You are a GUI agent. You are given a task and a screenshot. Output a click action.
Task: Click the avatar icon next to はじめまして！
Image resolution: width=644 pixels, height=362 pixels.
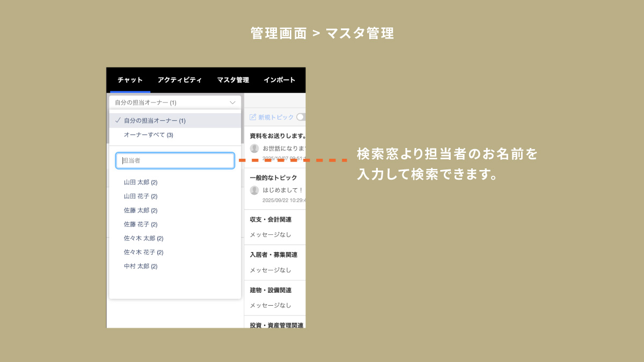pyautogui.click(x=254, y=190)
